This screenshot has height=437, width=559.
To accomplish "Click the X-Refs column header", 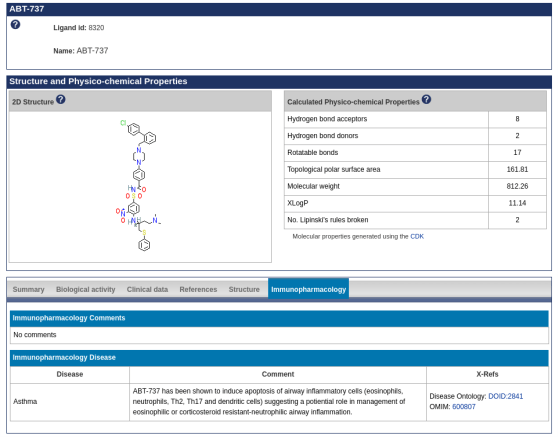I will (x=487, y=374).
